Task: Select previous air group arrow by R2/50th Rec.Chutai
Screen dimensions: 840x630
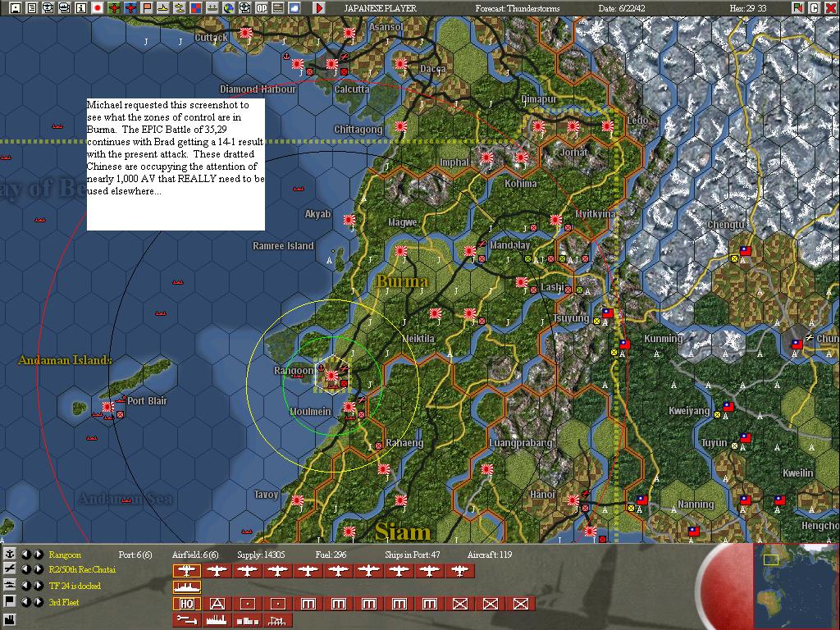Action: 25,569
